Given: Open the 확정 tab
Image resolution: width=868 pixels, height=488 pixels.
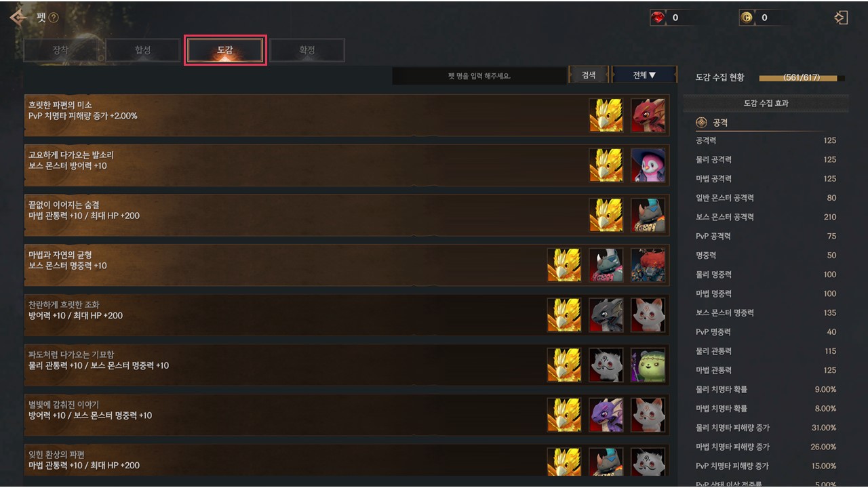Looking at the screenshot, I should pyautogui.click(x=307, y=50).
